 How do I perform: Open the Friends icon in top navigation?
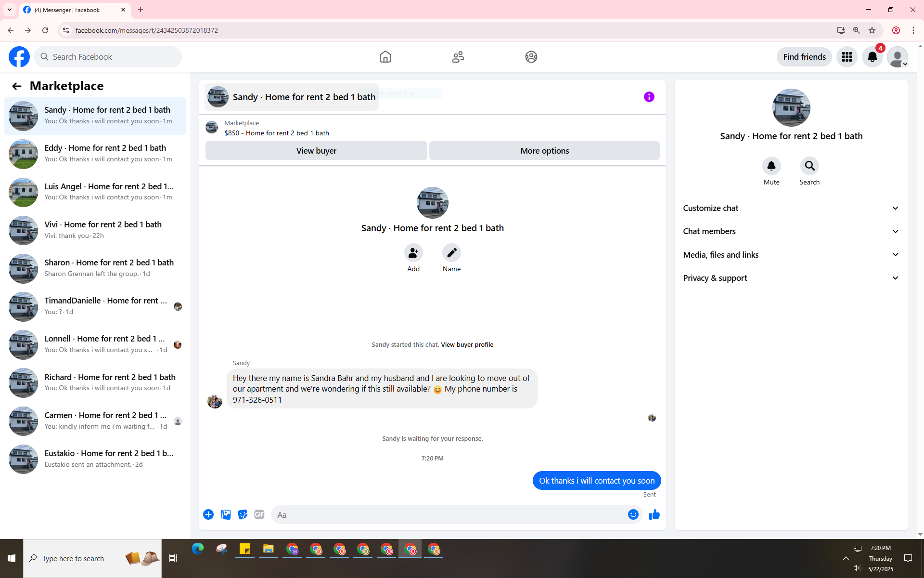pos(458,57)
